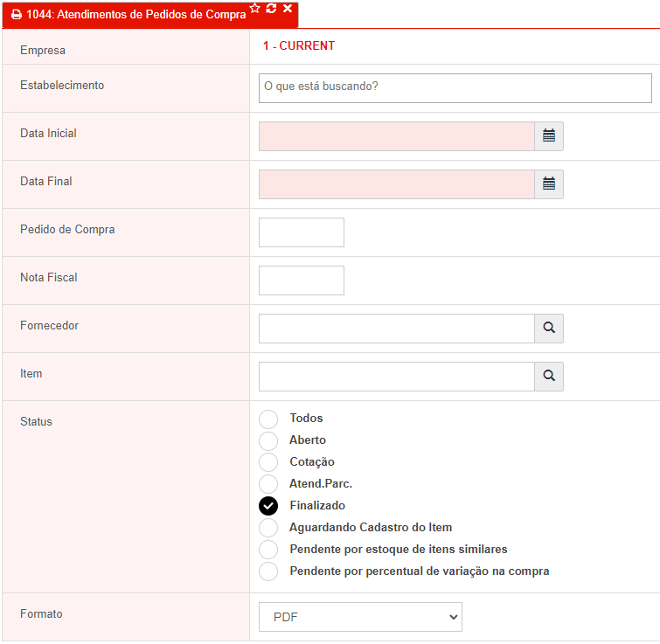Select the Atend.Parc. status option
Screen dimensions: 660x644
tap(268, 484)
